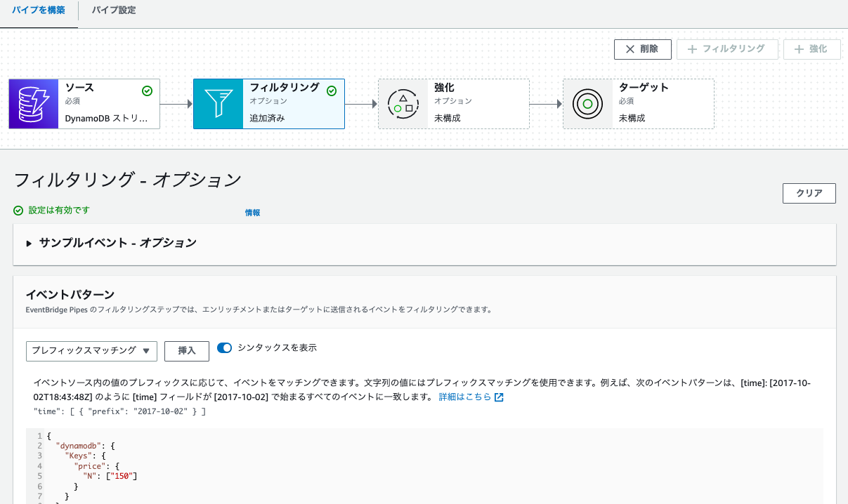Click the 削除 button

pyautogui.click(x=642, y=49)
